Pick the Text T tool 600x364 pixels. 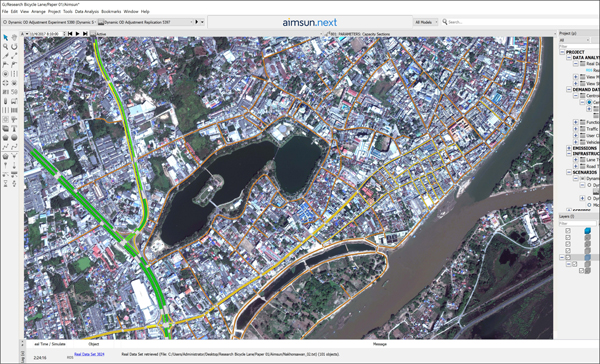tap(14, 129)
